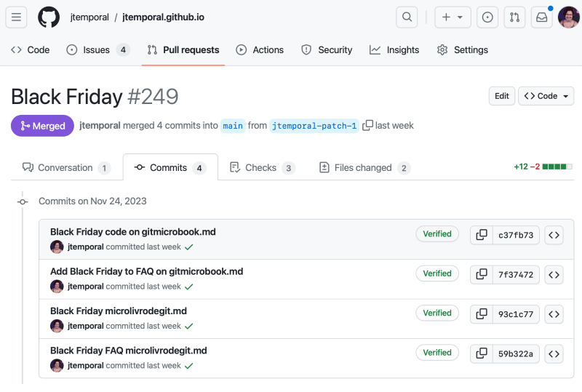This screenshot has width=582, height=392.
Task: Show check status for 'Black Friday code on gitmicrobook.md' commit
Action: pyautogui.click(x=189, y=247)
